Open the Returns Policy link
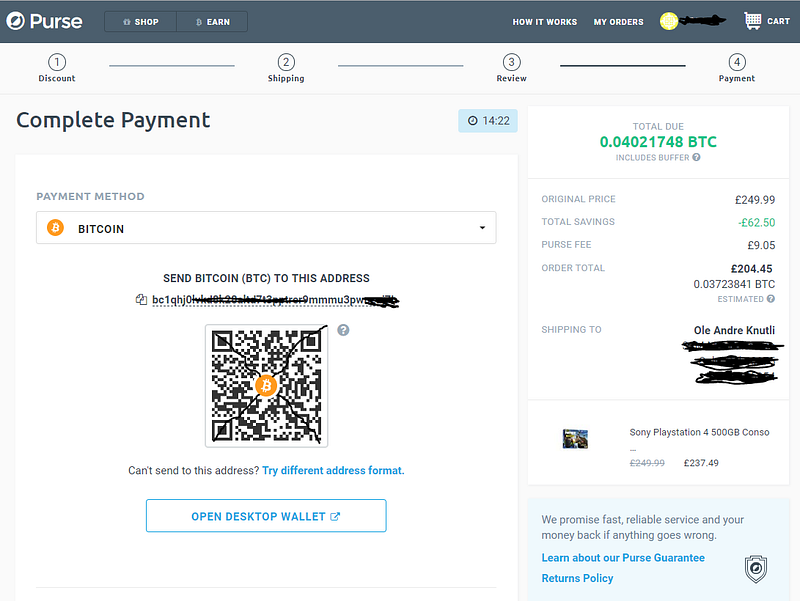Viewport: 800px width, 601px height. (578, 578)
